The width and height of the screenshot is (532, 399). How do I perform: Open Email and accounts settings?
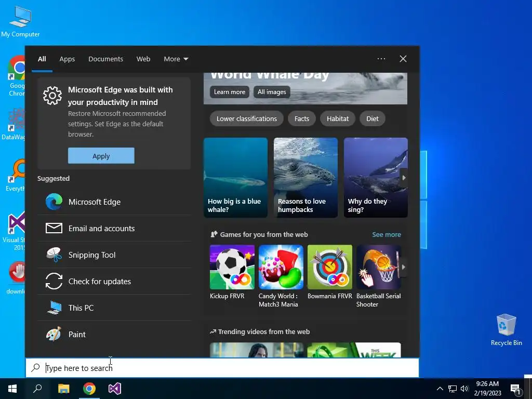click(x=114, y=229)
